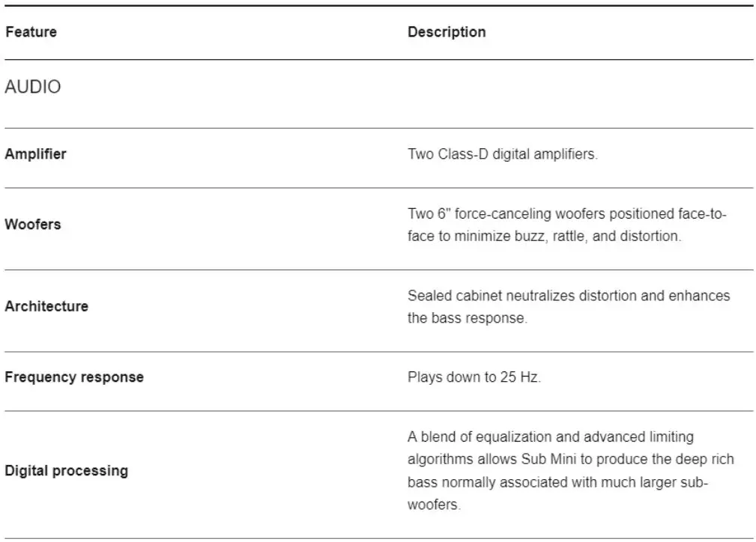
Task: Click the "Plays down to 25 Hz." text
Action: coord(474,377)
